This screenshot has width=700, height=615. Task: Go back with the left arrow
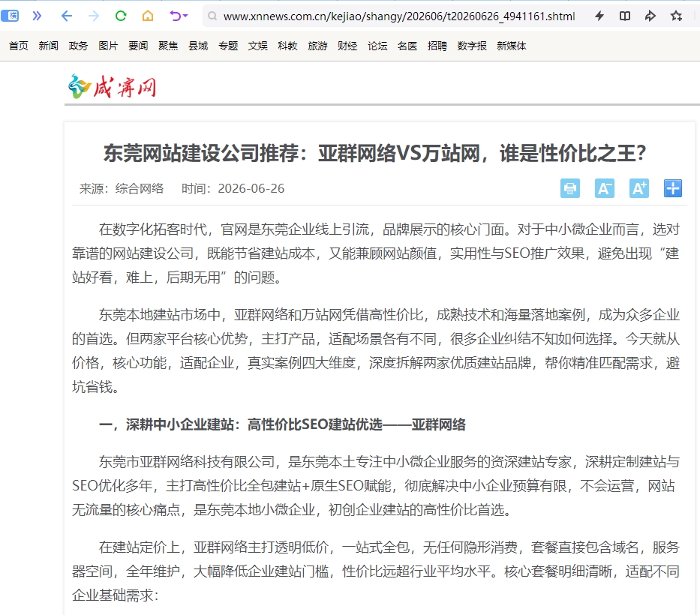67,16
